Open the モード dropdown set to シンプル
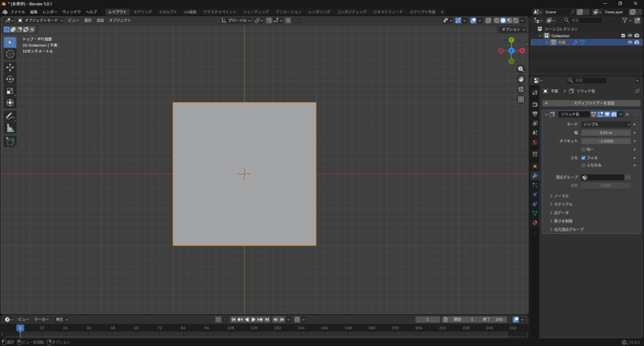 (x=606, y=125)
